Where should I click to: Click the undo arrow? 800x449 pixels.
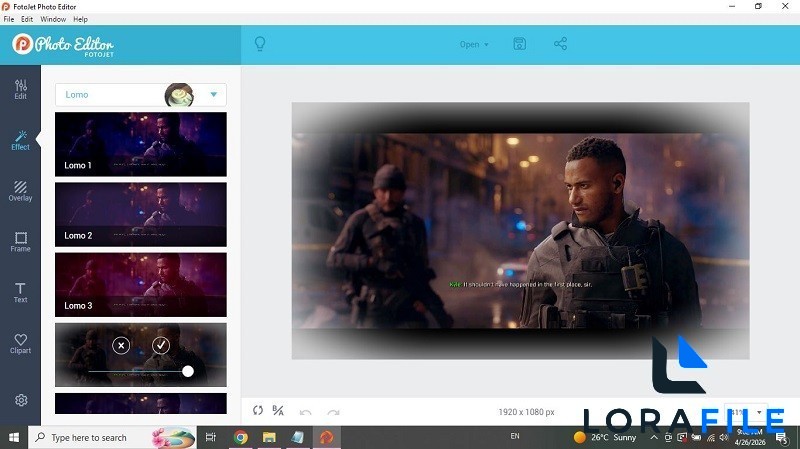click(x=306, y=412)
